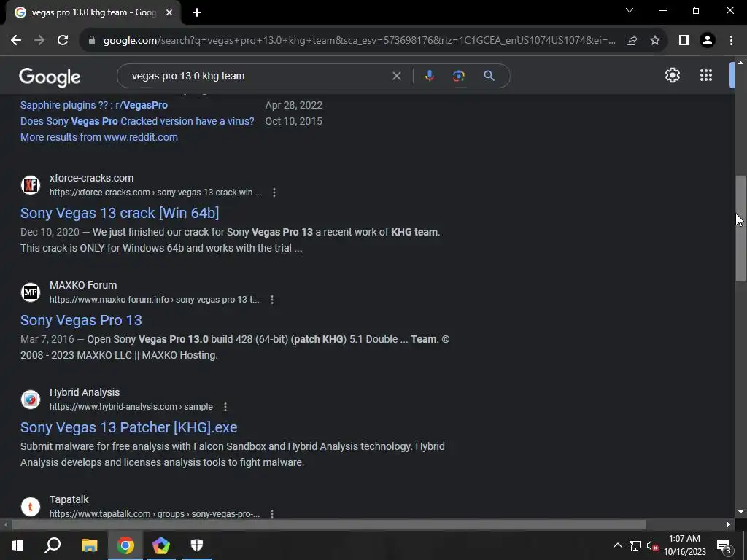This screenshot has height=560, width=747.
Task: Select the vegas pro 13.0 khg team tab
Action: click(93, 12)
